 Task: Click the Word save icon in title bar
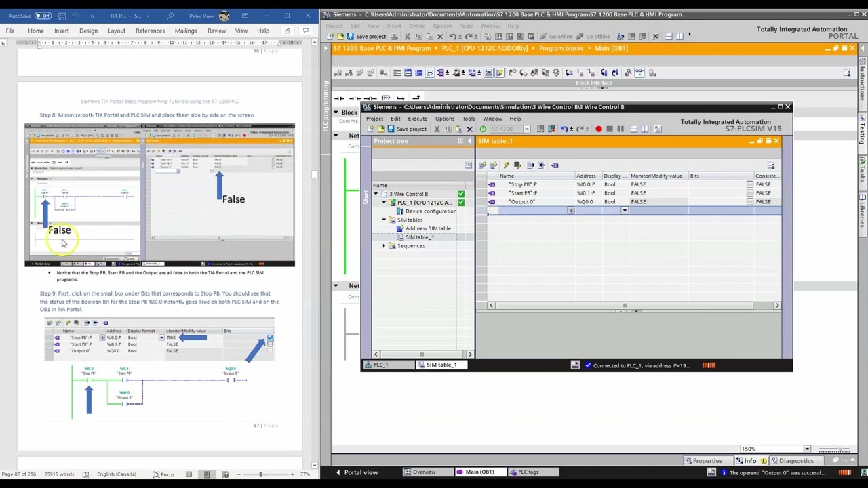61,16
